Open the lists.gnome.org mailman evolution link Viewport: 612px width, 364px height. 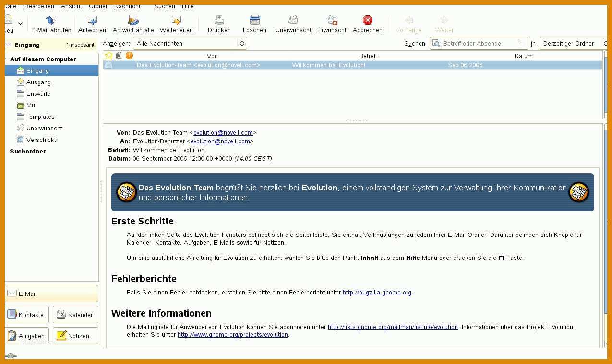393,327
